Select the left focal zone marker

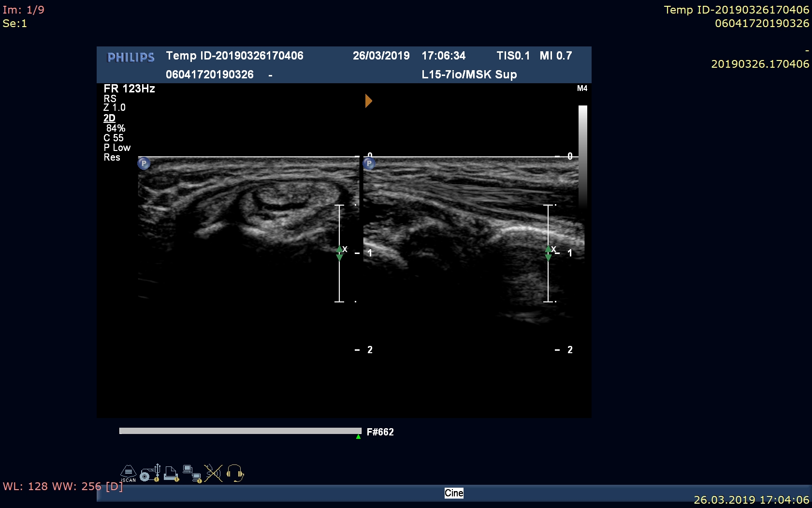point(339,253)
